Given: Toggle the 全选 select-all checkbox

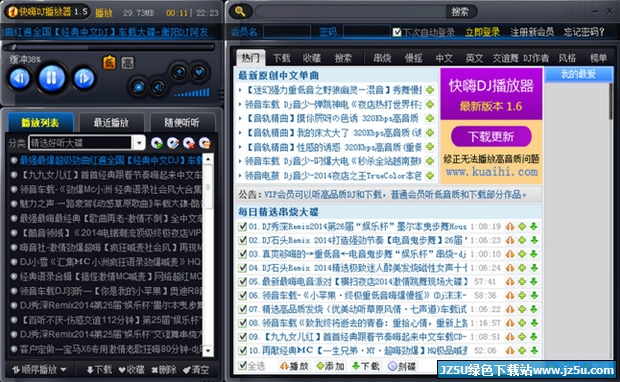Looking at the screenshot, I should [x=242, y=365].
